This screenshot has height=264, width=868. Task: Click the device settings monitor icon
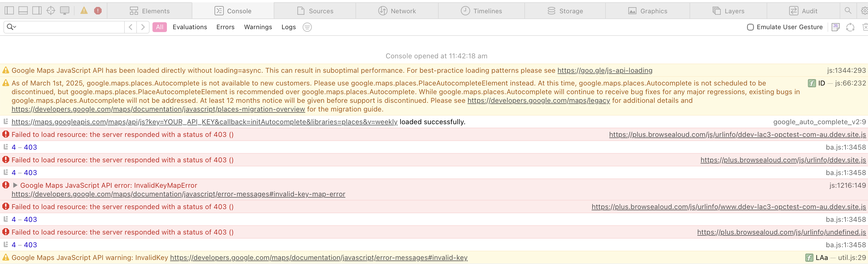64,11
